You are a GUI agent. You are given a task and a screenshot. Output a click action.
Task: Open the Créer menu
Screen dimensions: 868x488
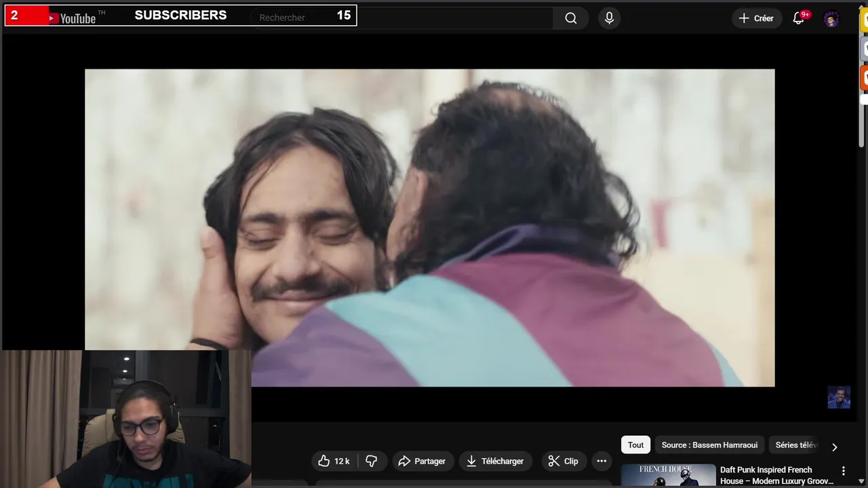[x=756, y=18]
